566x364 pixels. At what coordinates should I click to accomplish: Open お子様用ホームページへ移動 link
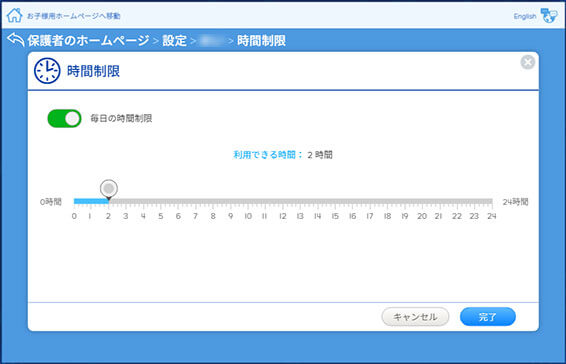(x=74, y=16)
